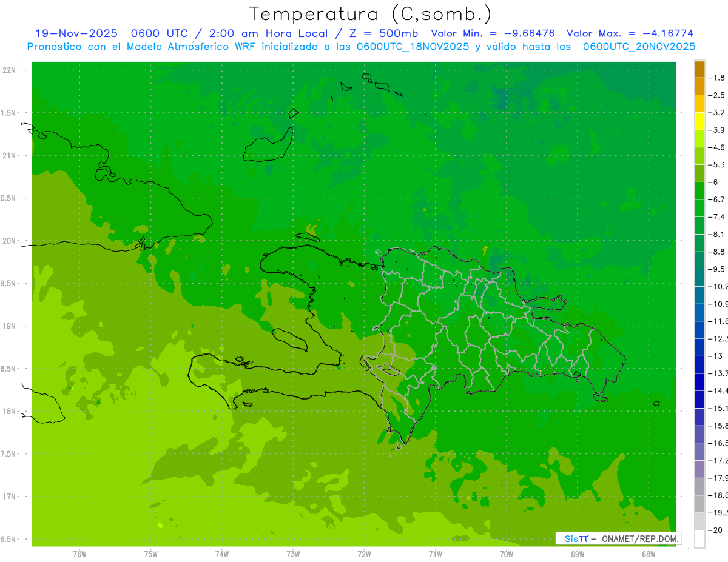
Task: Click the white swatch below -20
Action: click(699, 539)
